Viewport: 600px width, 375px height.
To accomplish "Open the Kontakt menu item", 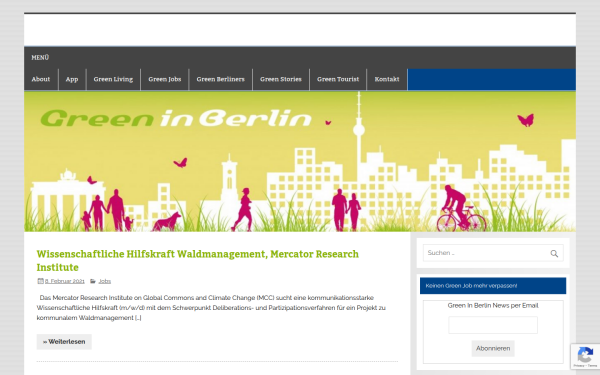I will tap(387, 79).
